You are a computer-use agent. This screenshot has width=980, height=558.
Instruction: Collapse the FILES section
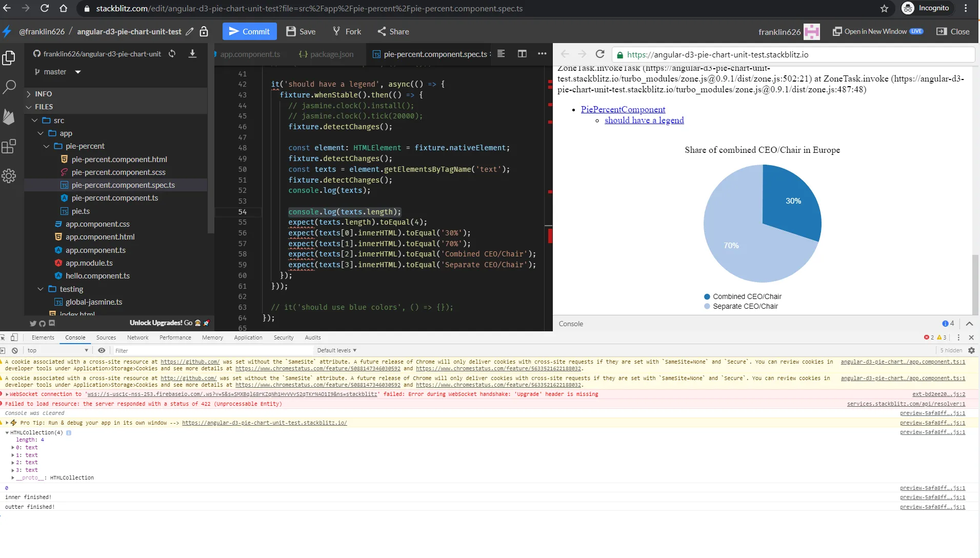29,107
